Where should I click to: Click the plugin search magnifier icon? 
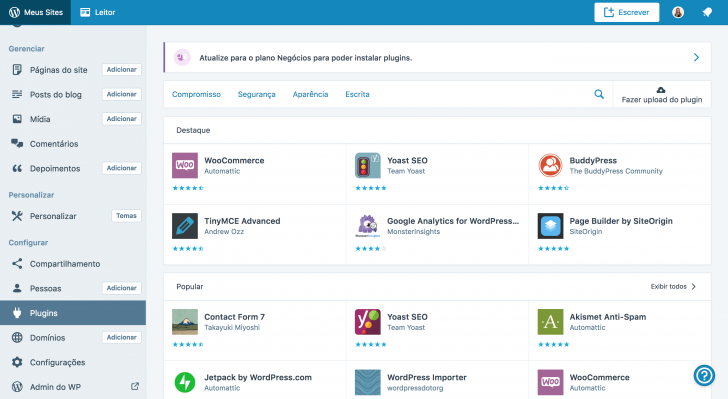click(599, 94)
